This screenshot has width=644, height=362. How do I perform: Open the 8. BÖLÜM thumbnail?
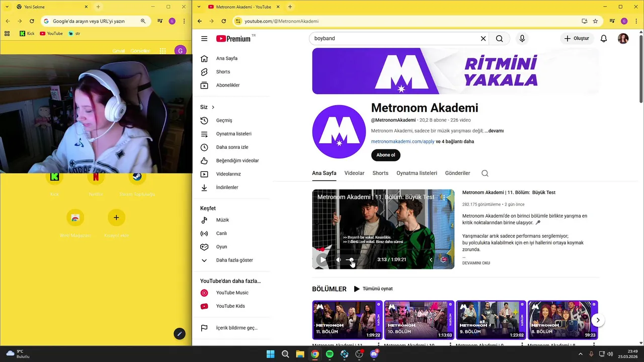click(563, 320)
